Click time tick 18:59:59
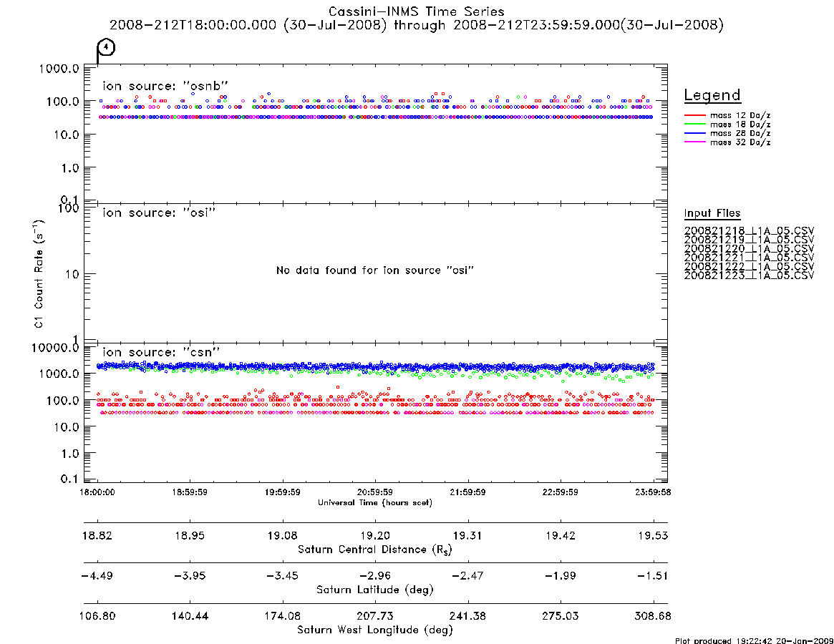 pyautogui.click(x=190, y=492)
